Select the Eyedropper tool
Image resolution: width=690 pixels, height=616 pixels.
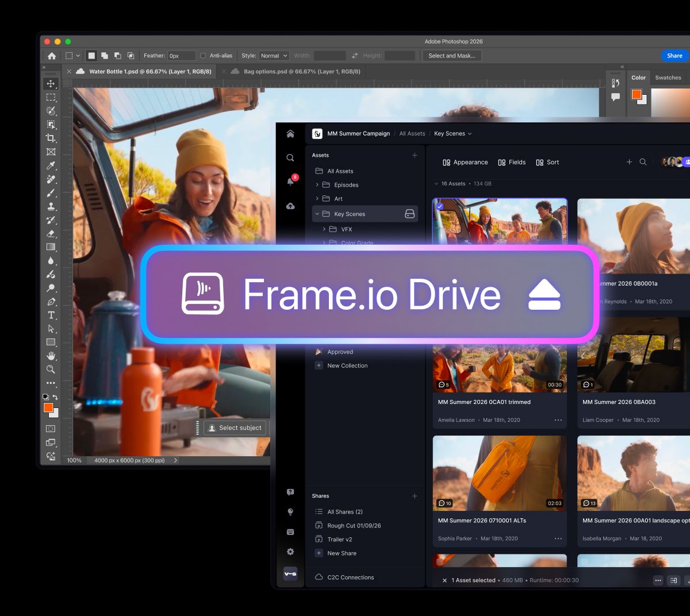51,165
